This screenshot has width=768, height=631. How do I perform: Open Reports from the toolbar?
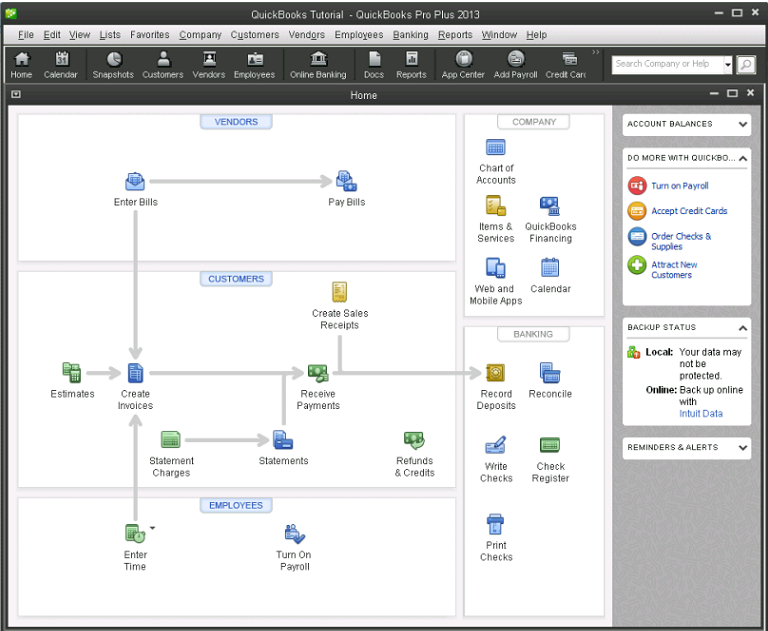click(x=411, y=65)
